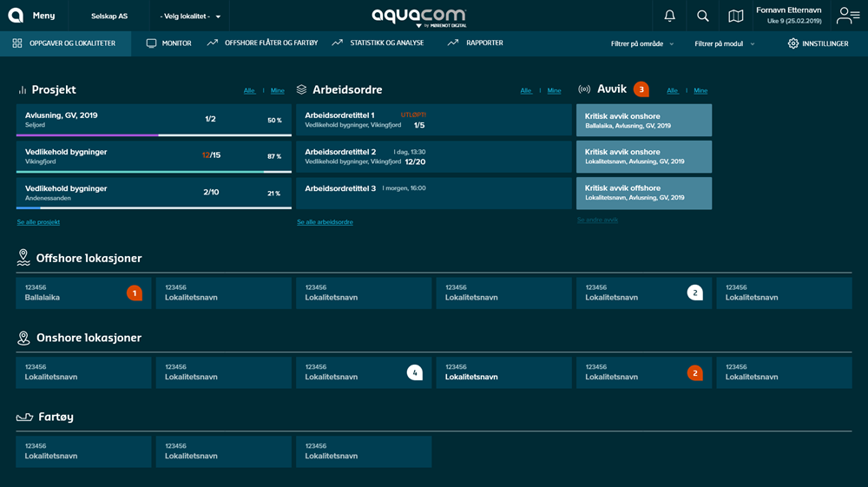Screen dimensions: 868x487
Task: Click the UTLØPT! status label
Action: [413, 115]
